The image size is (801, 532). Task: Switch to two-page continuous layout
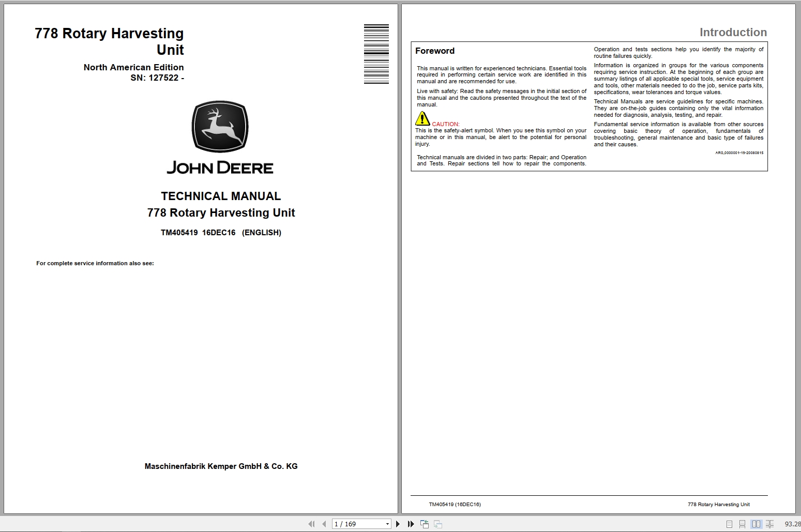[x=770, y=524]
